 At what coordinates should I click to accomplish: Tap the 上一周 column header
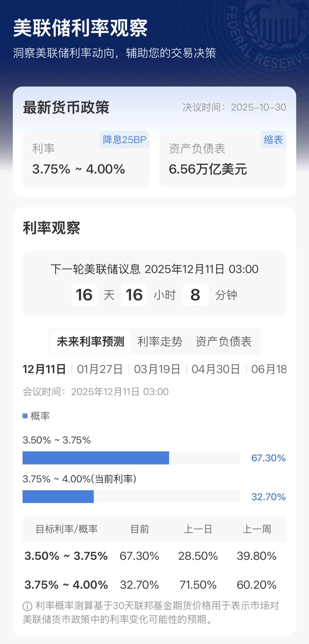click(x=257, y=529)
